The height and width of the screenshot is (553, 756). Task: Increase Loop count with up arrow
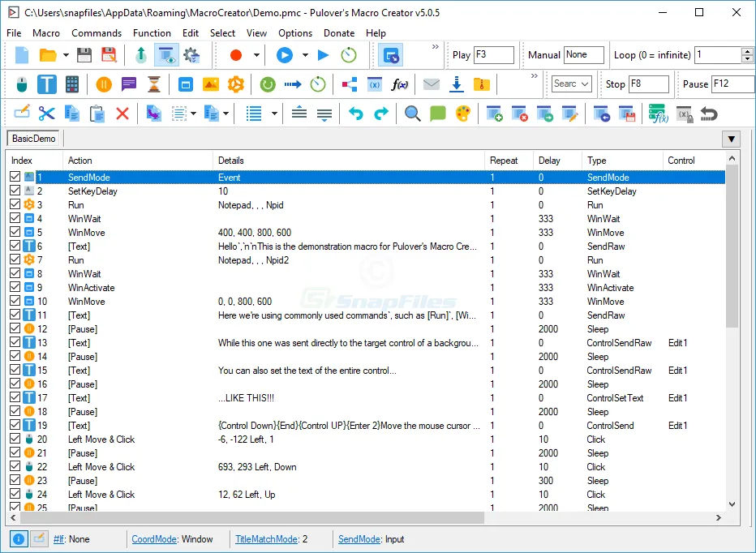747,50
